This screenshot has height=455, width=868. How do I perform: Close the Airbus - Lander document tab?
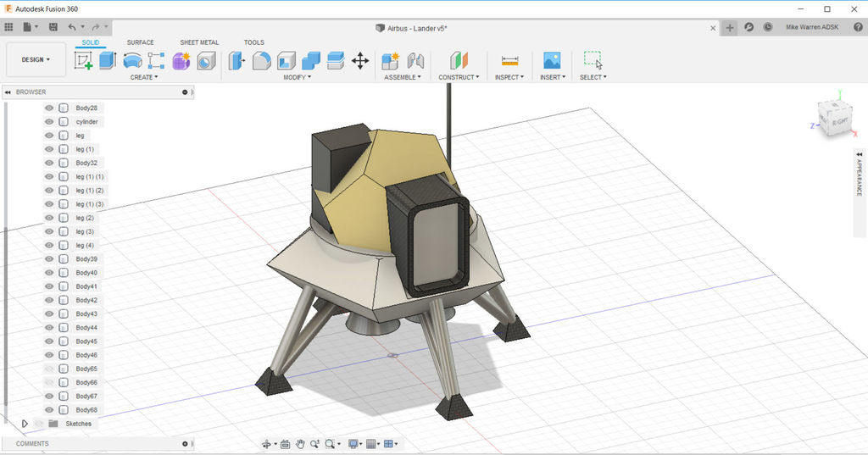[x=713, y=28]
